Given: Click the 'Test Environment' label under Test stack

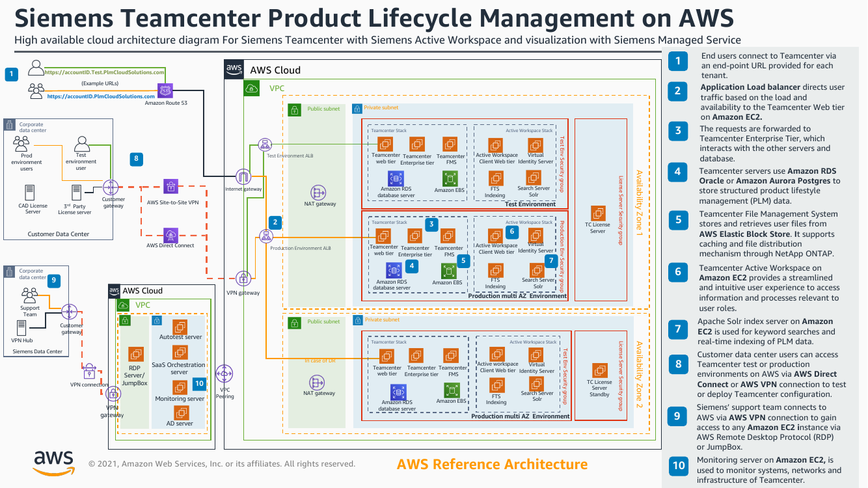Looking at the screenshot, I should (530, 204).
